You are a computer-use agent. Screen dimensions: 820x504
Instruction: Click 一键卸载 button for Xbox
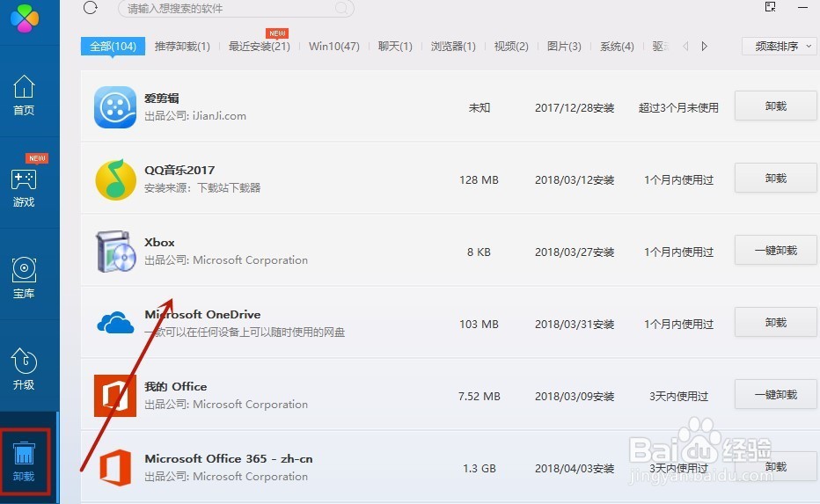(775, 251)
